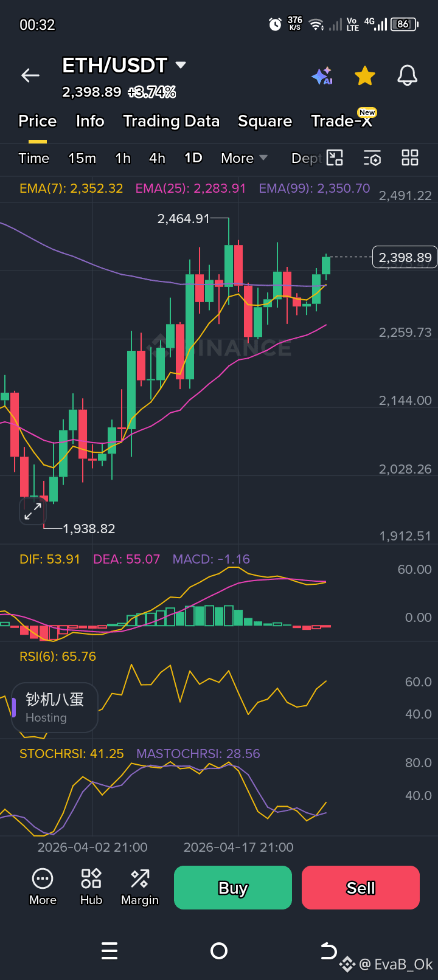Open Android recent apps menu button

(x=109, y=951)
